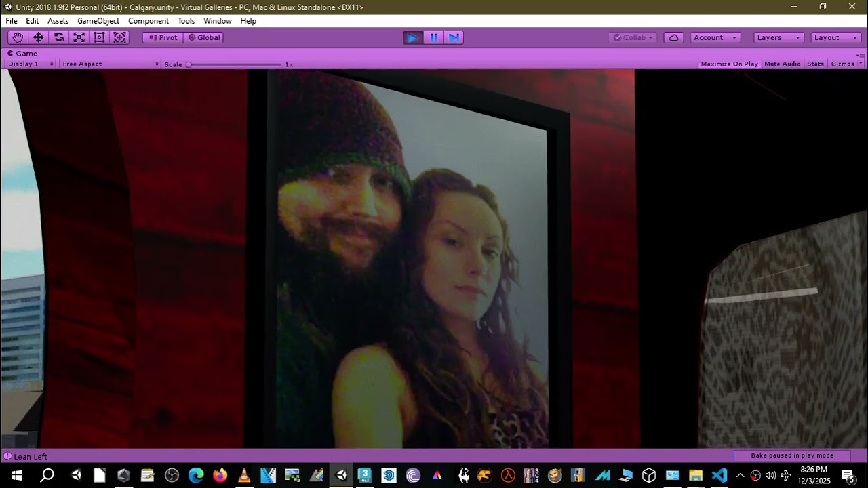Open the Display 1 dropdown
The height and width of the screenshot is (488, 868).
click(31, 64)
